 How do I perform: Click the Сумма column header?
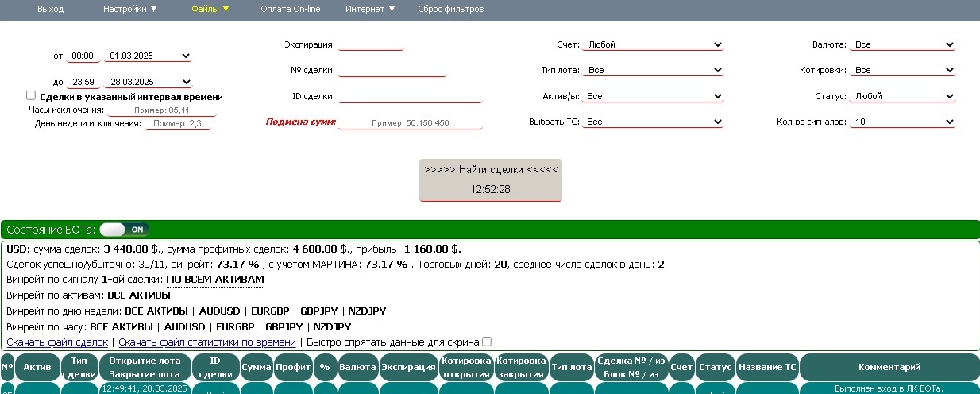(x=257, y=367)
